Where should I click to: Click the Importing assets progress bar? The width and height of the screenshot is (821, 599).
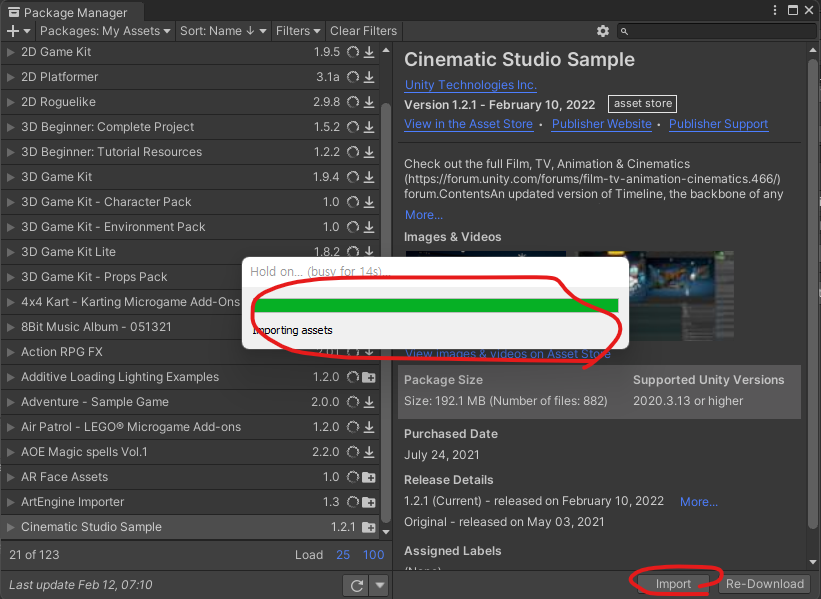[436, 305]
